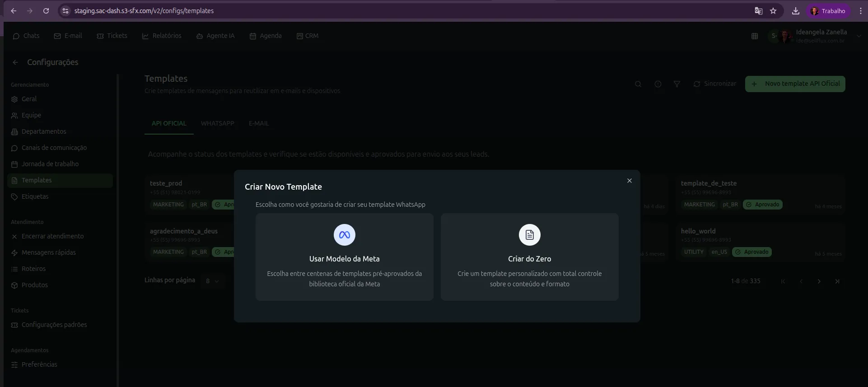Open the Linhas por página dropdown
This screenshot has height=387, width=868.
[212, 281]
